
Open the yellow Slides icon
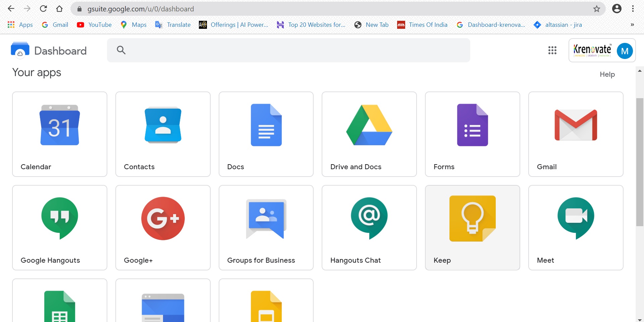tap(266, 306)
